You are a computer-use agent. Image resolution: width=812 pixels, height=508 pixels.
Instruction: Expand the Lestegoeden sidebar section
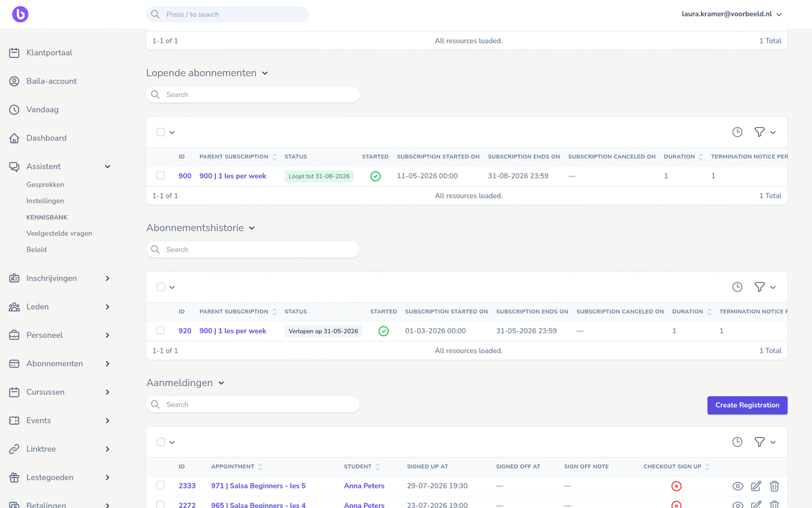108,478
